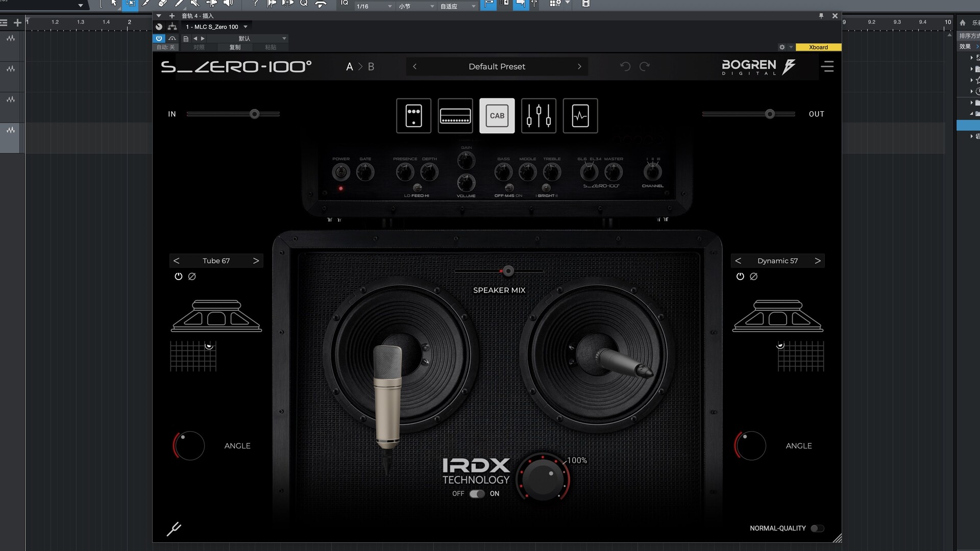980x551 pixels.
Task: Add a track with the plus icon
Action: pyautogui.click(x=17, y=22)
